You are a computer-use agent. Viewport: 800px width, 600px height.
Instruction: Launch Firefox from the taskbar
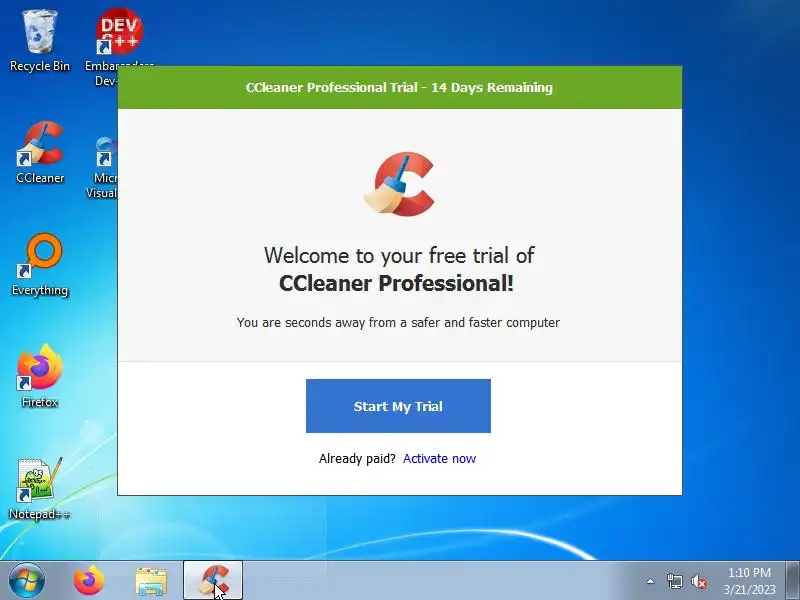point(89,581)
